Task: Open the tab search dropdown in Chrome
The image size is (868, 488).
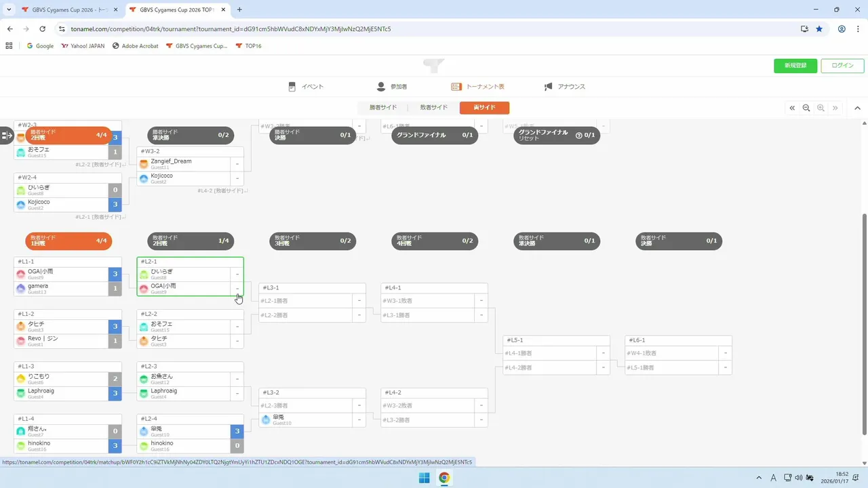Action: click(7, 9)
